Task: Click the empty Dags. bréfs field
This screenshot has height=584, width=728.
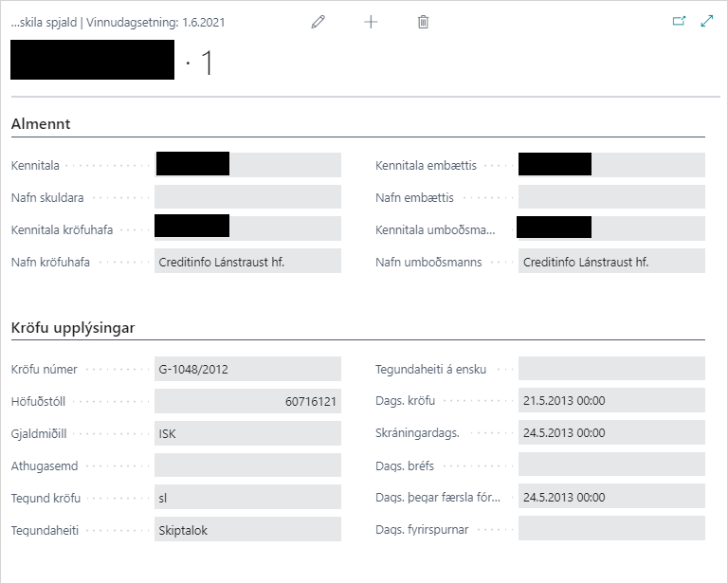Action: click(x=611, y=465)
